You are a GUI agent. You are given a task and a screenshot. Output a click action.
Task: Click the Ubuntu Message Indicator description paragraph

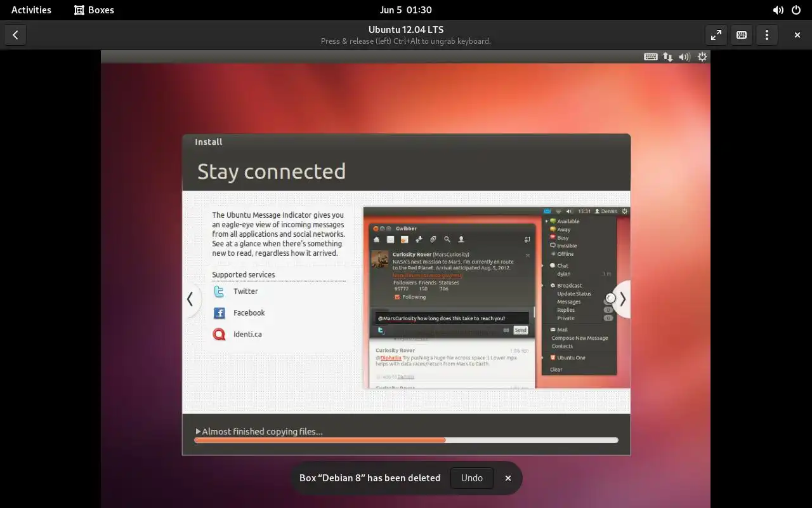[x=278, y=234]
